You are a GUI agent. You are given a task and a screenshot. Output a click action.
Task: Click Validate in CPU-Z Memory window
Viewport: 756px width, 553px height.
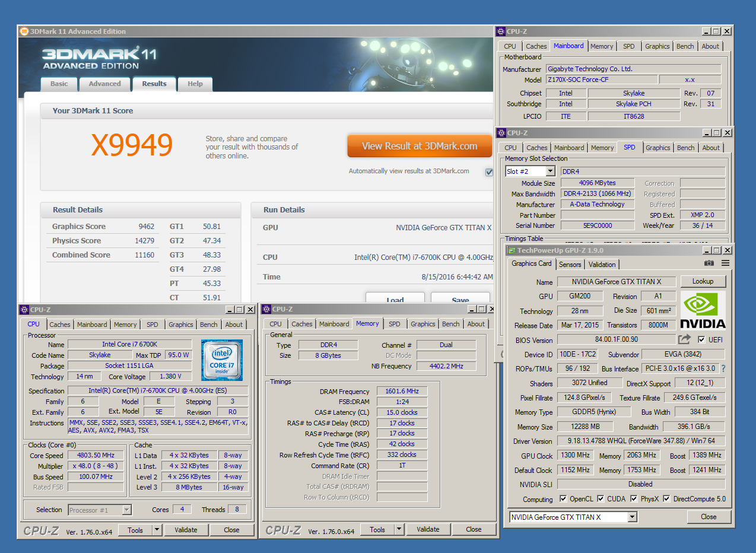click(x=428, y=529)
